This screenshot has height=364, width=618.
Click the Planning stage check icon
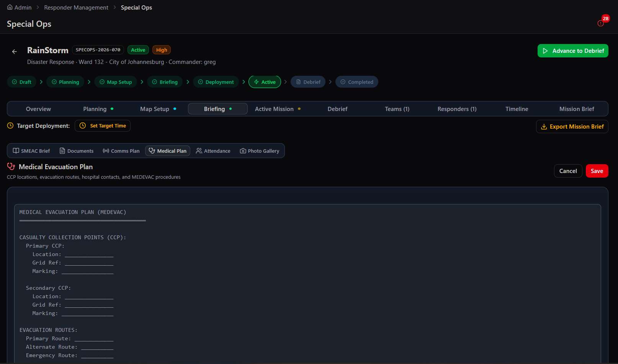coord(54,82)
